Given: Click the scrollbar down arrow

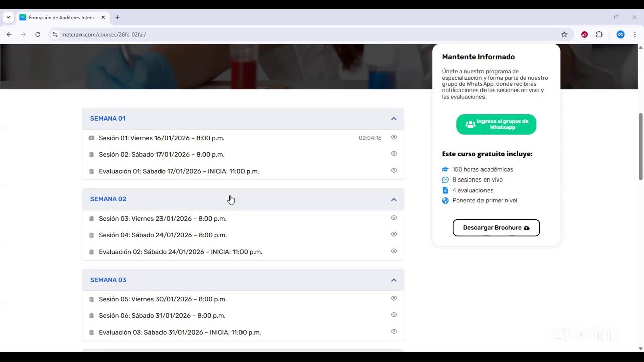Looking at the screenshot, I should click(640, 349).
